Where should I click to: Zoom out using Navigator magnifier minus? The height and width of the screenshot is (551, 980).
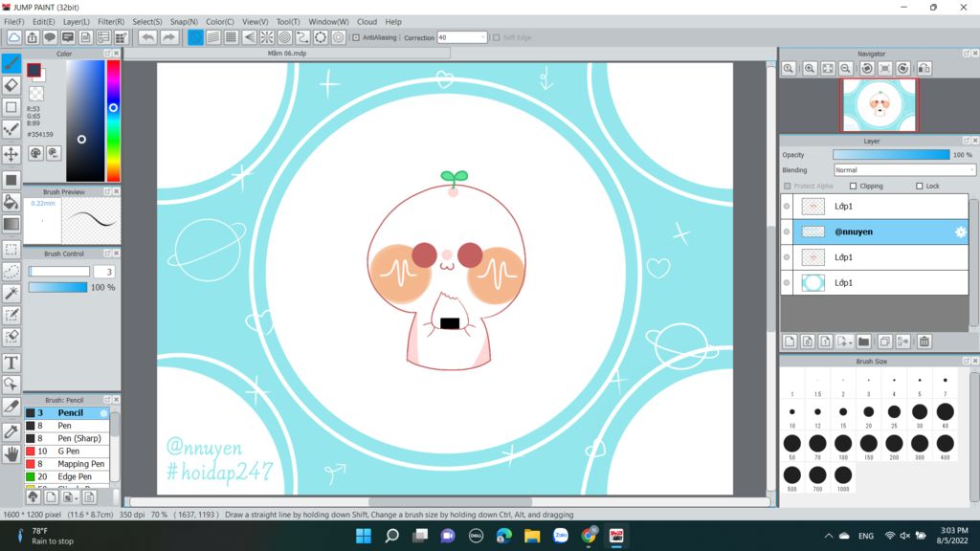[846, 69]
